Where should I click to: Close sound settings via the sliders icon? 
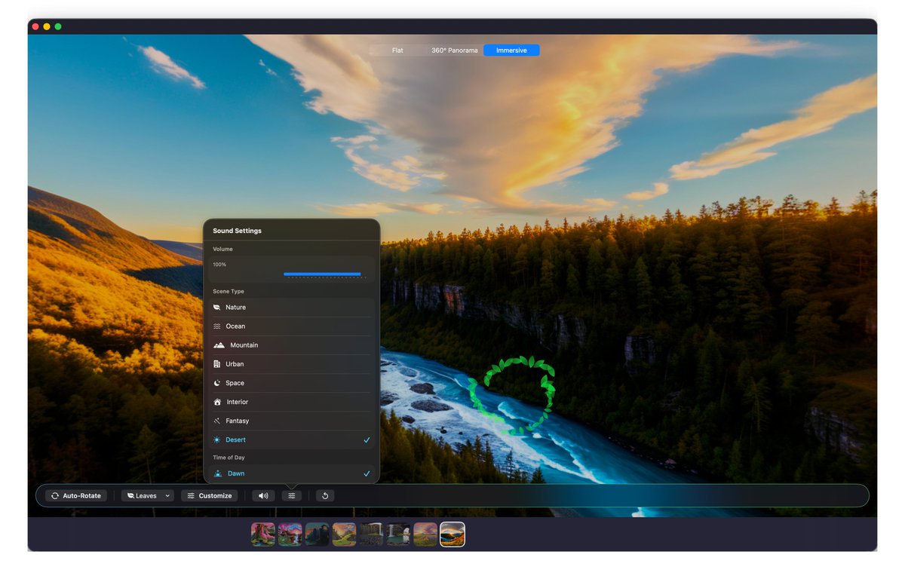pyautogui.click(x=292, y=496)
